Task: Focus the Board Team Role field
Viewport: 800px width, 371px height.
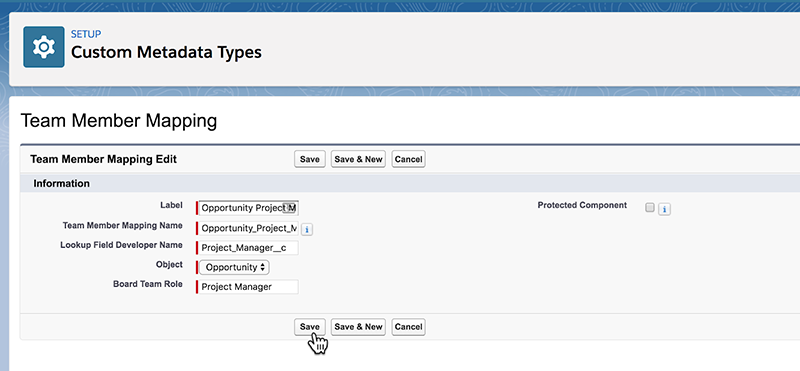Action: [x=248, y=287]
